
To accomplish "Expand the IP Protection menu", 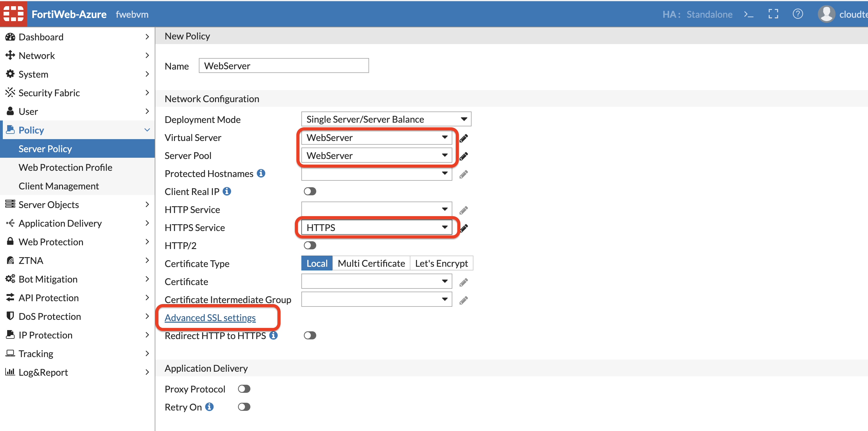I will 77,335.
